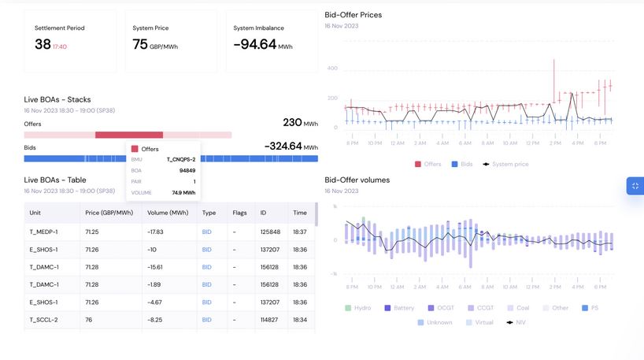The image size is (644, 360).
Task: Toggle Offers series in price chart legend
Action: pos(427,164)
